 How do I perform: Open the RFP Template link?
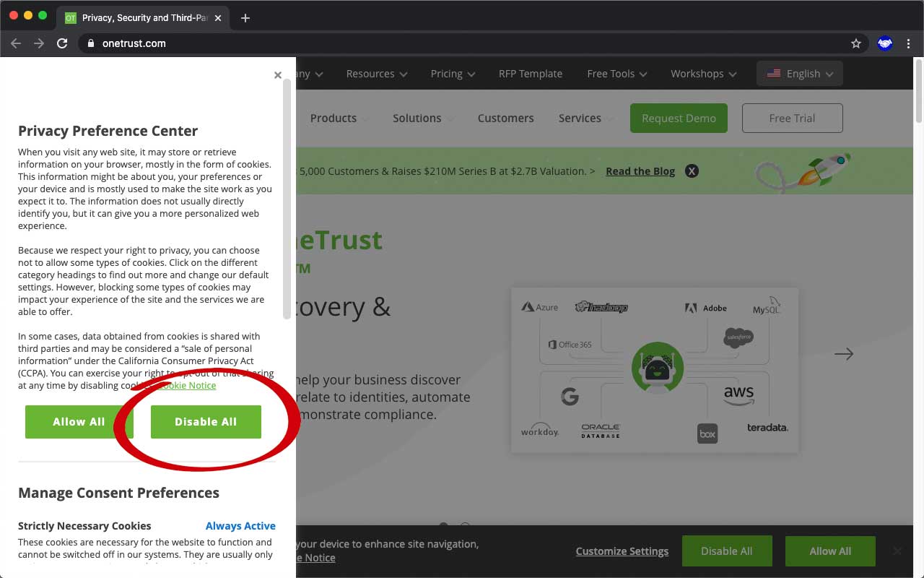pos(531,74)
